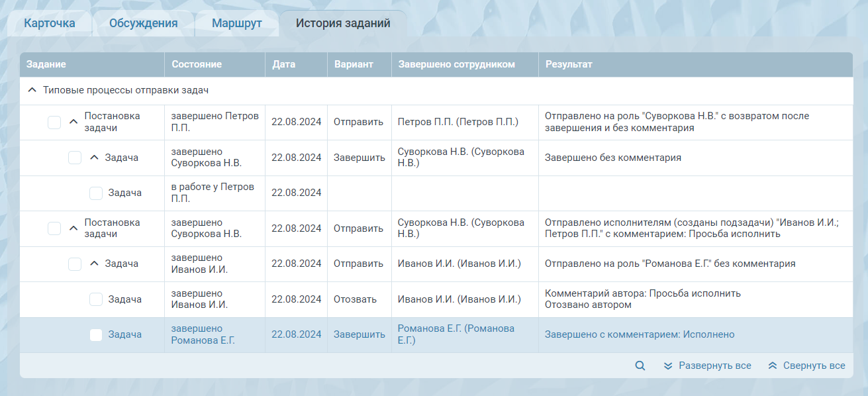Mark checkbox of the Задача row with "Отозвать"
Viewport: 868px width, 396px height.
coord(96,299)
